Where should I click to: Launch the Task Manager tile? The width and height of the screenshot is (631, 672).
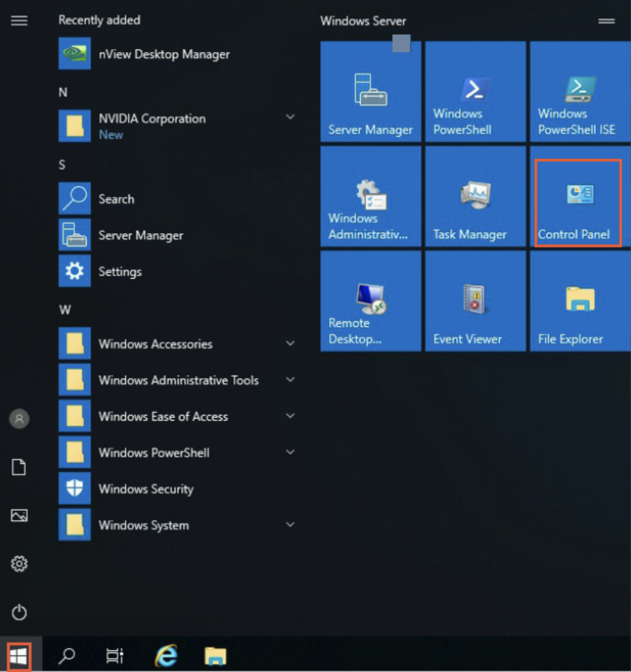point(475,196)
